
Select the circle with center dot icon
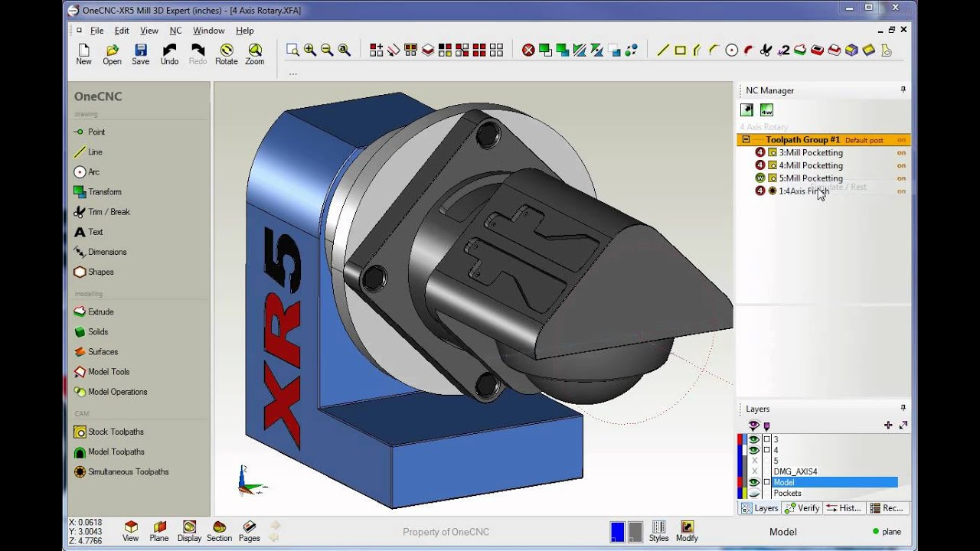[731, 50]
